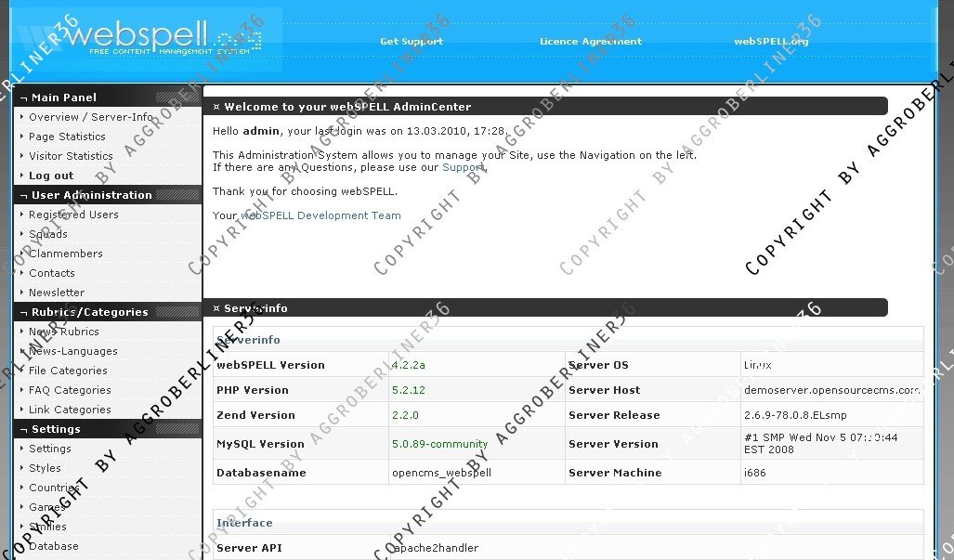This screenshot has width=954, height=560.
Task: Select database name opencms_webspell
Action: click(442, 473)
